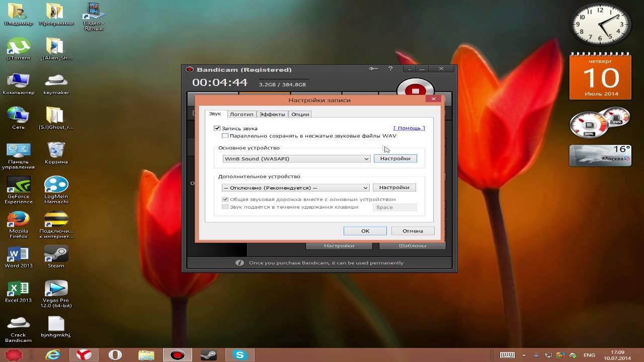Click the Москва weather gadget
Screen dimensions: 644x362
(600, 155)
